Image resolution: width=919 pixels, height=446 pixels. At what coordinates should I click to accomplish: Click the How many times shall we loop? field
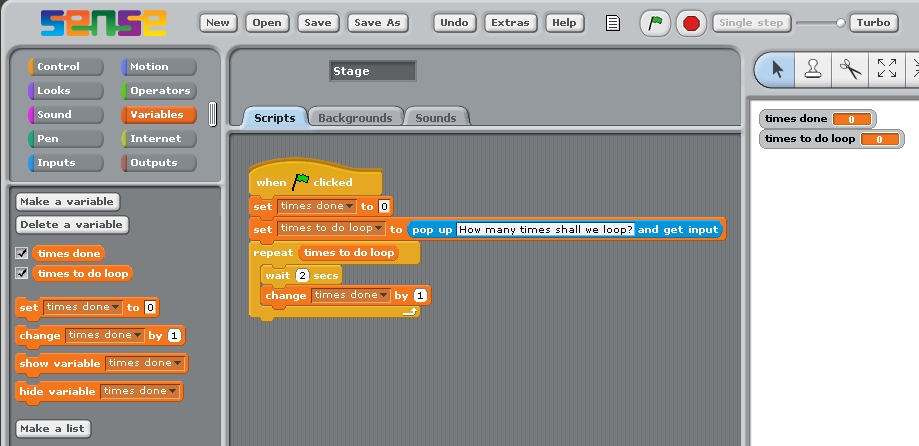click(x=546, y=229)
